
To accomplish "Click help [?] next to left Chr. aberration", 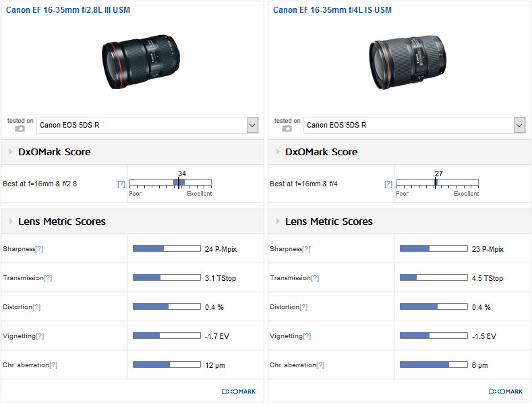I will click(53, 365).
